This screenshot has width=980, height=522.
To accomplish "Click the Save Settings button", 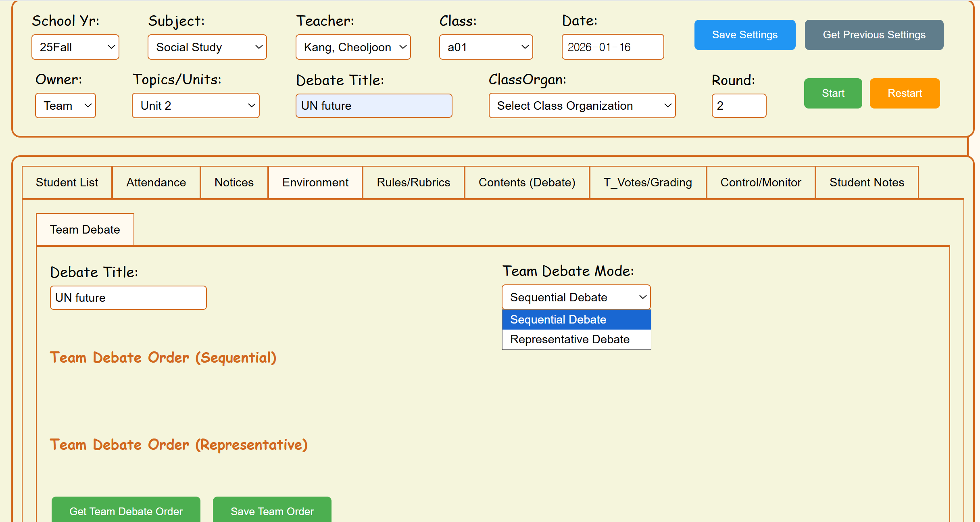I will 744,35.
